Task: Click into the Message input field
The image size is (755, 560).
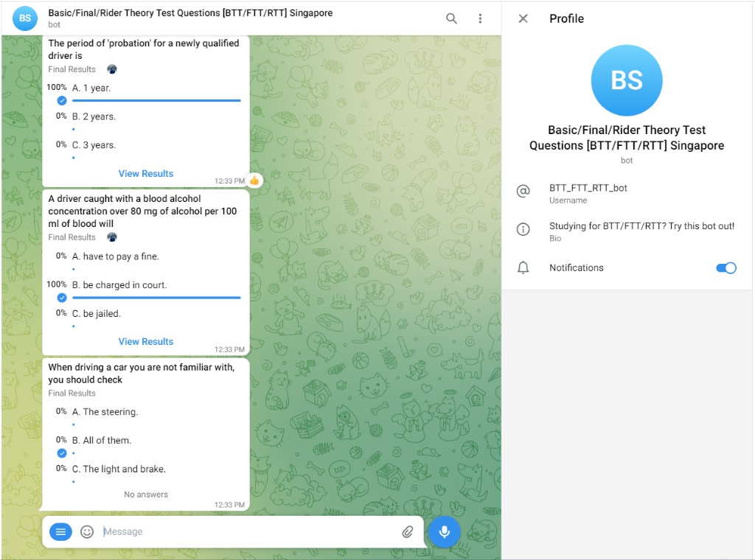Action: point(247,531)
